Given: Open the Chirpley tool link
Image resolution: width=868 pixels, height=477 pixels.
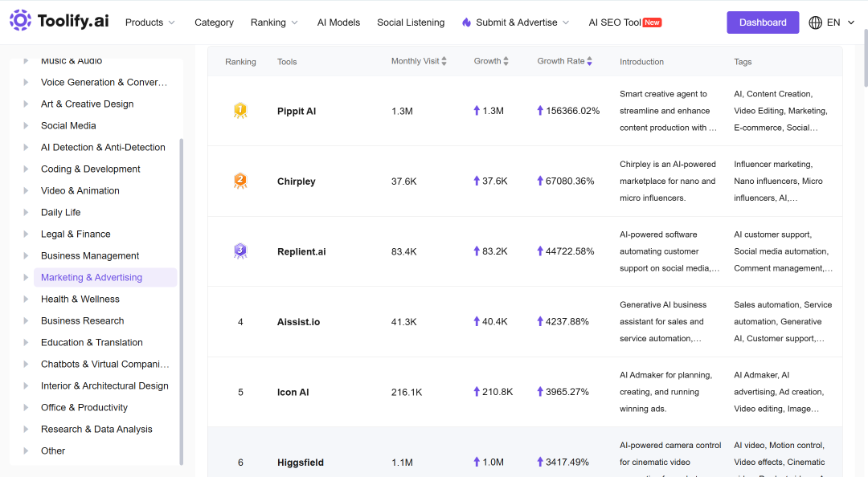Looking at the screenshot, I should tap(296, 181).
